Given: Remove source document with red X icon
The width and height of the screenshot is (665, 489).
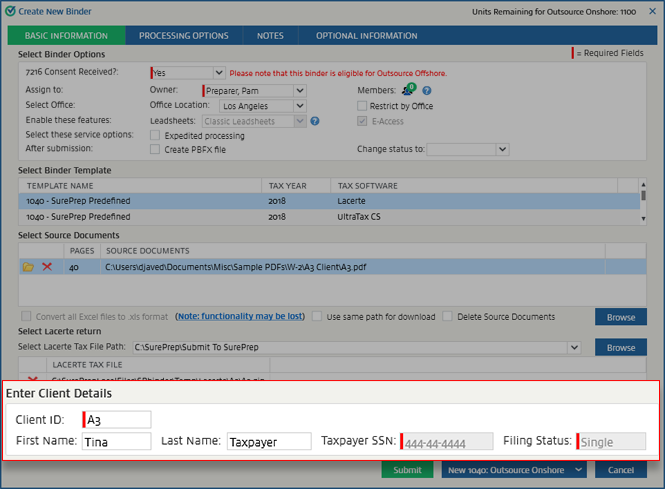Looking at the screenshot, I should (x=47, y=267).
